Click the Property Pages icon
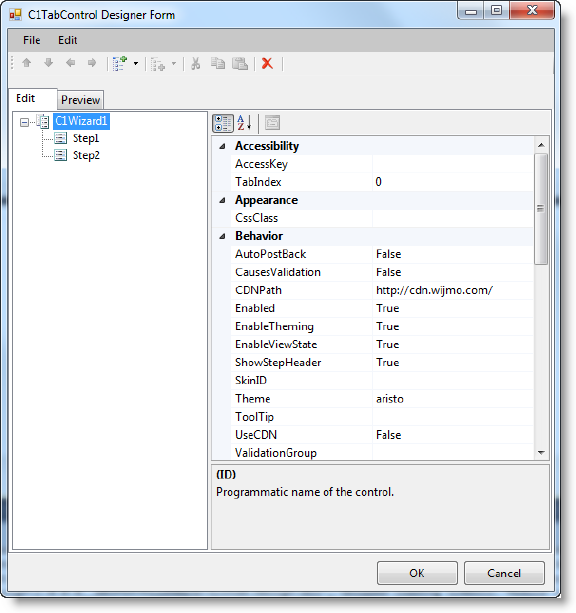576x613 pixels. click(273, 123)
